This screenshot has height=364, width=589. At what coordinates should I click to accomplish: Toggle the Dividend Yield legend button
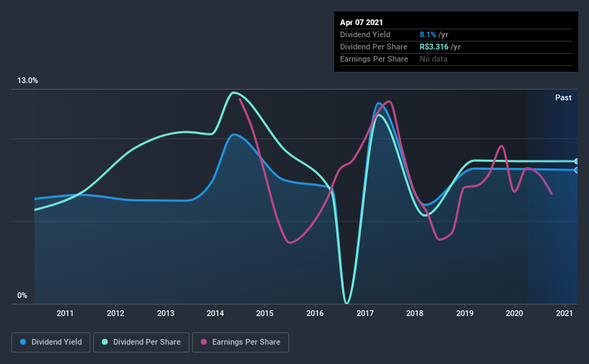click(51, 343)
